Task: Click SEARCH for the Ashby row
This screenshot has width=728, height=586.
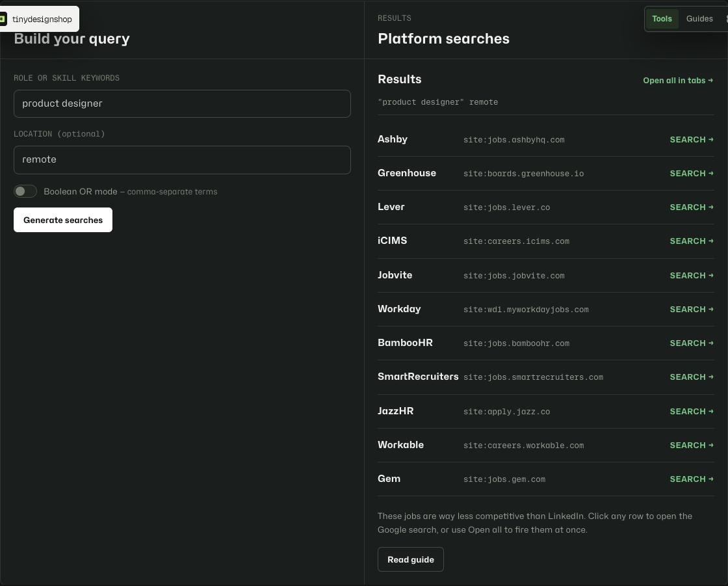Action: 692,139
